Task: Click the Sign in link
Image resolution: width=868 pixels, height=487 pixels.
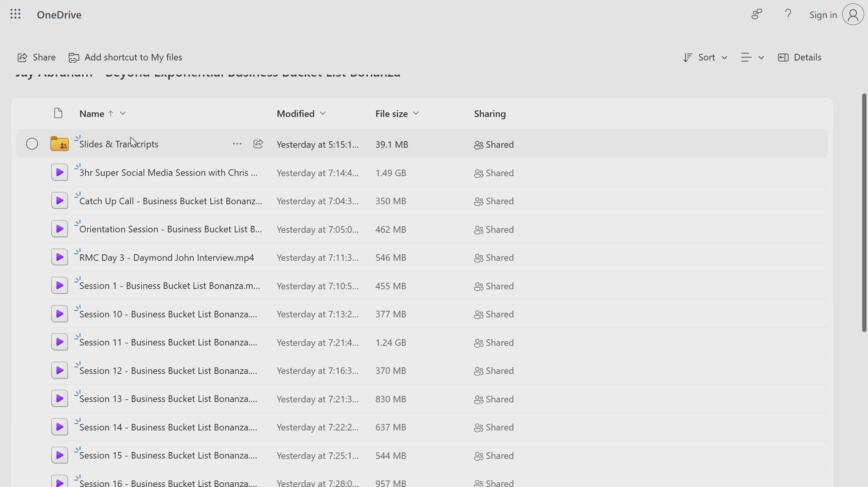Action: tap(822, 14)
